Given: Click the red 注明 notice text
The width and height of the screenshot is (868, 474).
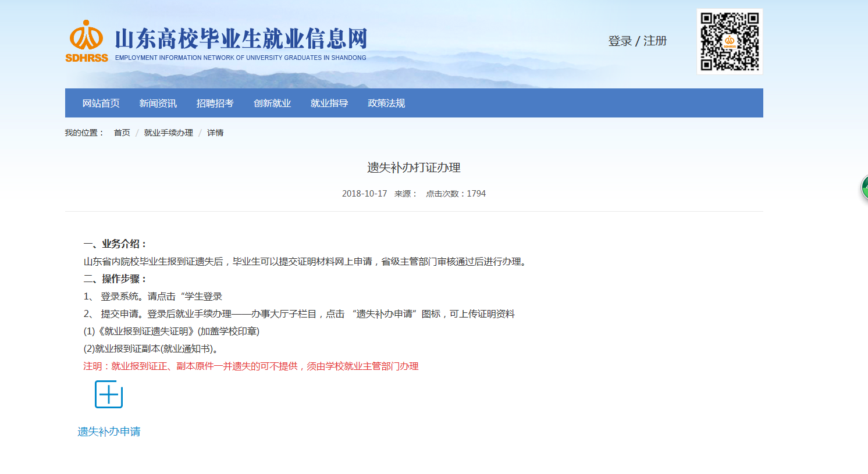Looking at the screenshot, I should (251, 366).
